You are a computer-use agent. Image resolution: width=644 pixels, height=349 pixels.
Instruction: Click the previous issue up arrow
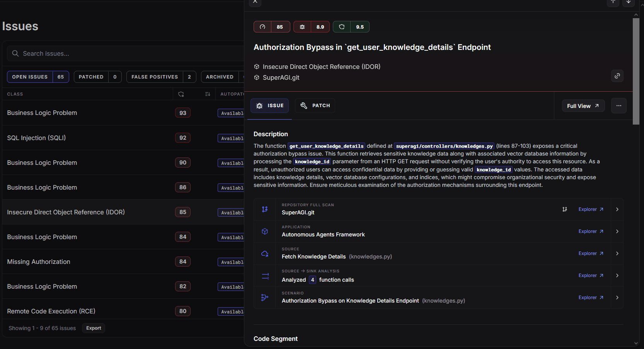tap(613, 2)
